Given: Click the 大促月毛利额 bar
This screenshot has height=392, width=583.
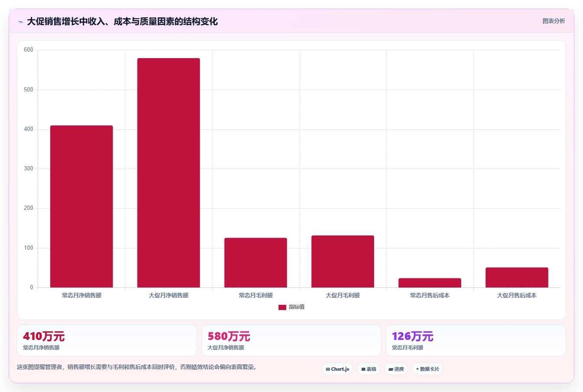Looking at the screenshot, I should pos(343,261).
